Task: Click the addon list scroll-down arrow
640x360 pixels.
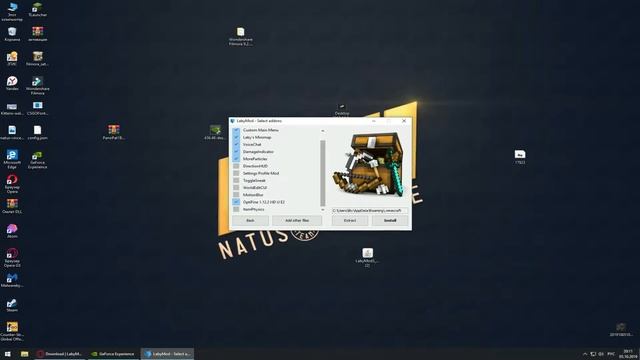Action: [323, 210]
